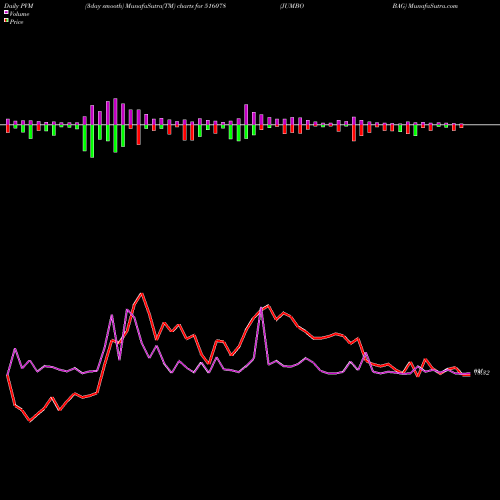Click the Daily PVM title text

19,6
